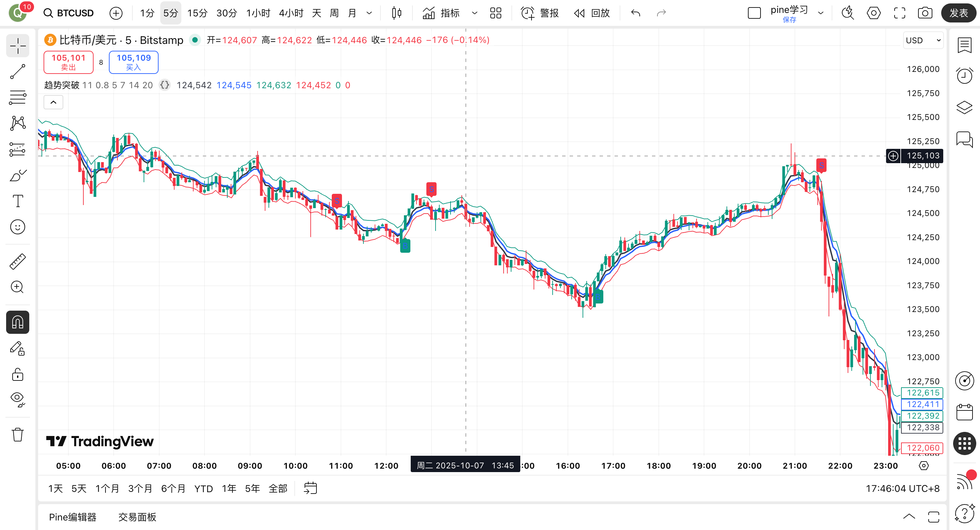Hide all drawings with eye icon
The image size is (980, 530).
click(17, 399)
